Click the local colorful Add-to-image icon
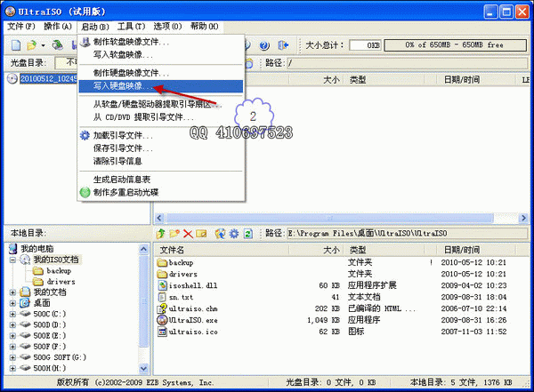 [x=221, y=234]
